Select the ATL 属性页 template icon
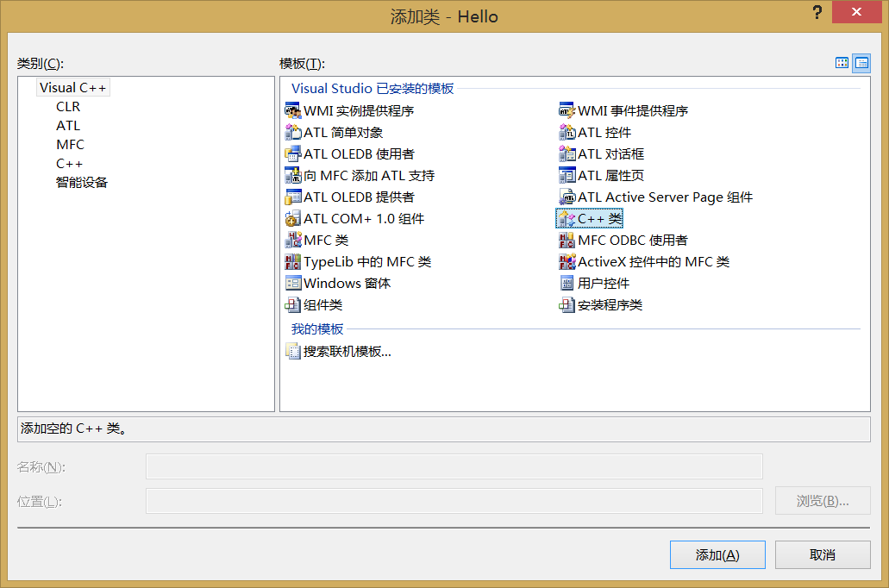 (567, 176)
